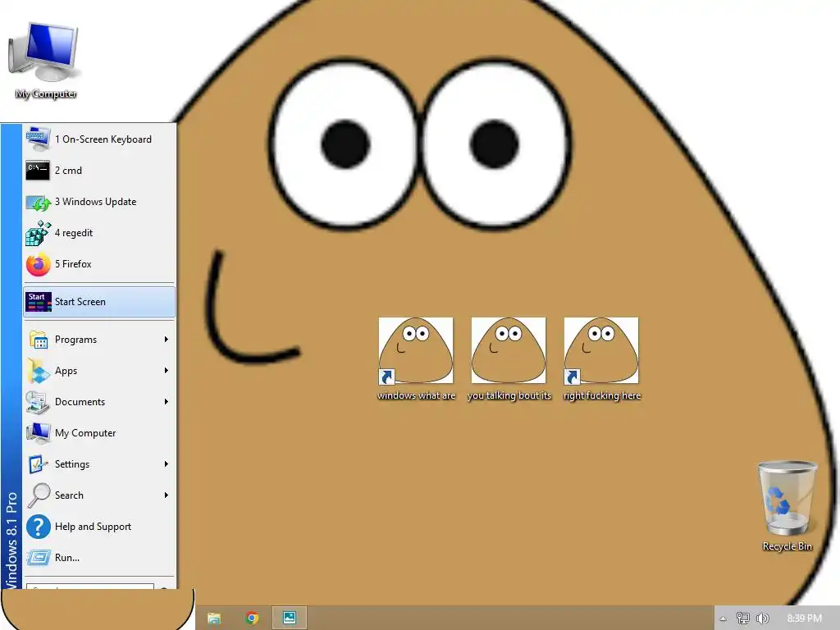The image size is (840, 630).
Task: Select '4 regedit' menu label
Action: [74, 233]
